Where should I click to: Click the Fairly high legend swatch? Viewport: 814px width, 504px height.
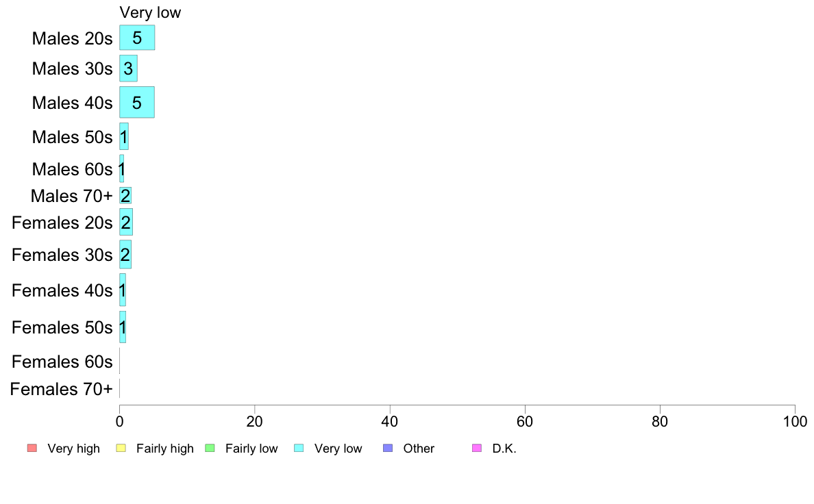pos(121,449)
